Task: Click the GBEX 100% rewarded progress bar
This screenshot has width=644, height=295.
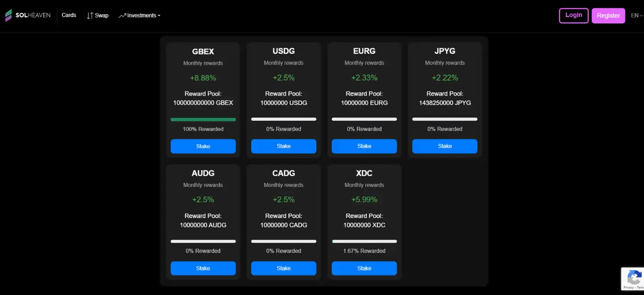Action: (203, 119)
